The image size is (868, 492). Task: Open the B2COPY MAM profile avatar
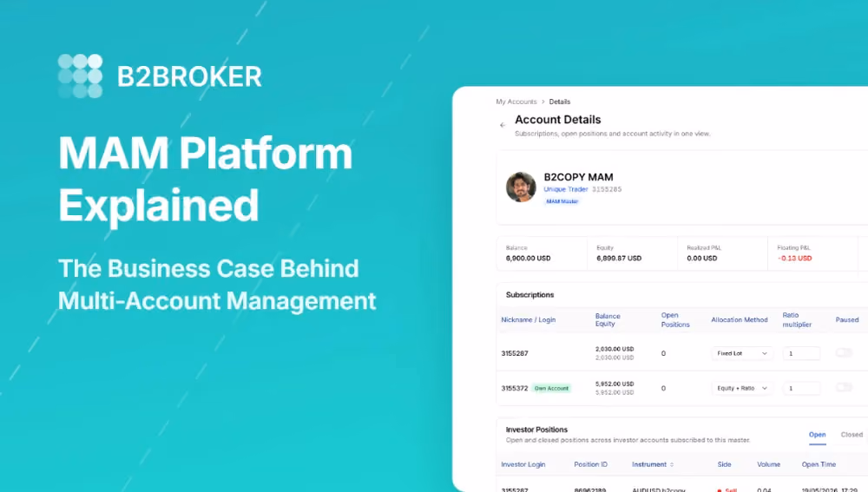point(521,187)
